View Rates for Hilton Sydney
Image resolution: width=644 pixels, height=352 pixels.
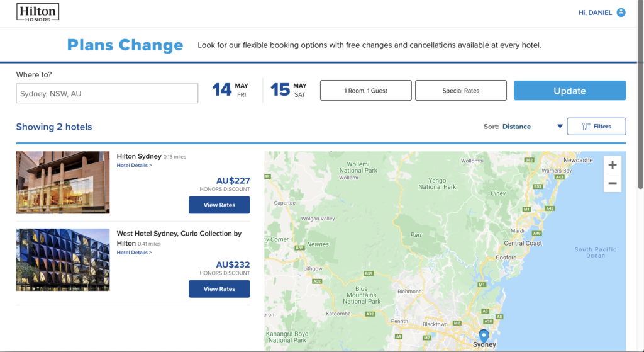[x=219, y=205]
